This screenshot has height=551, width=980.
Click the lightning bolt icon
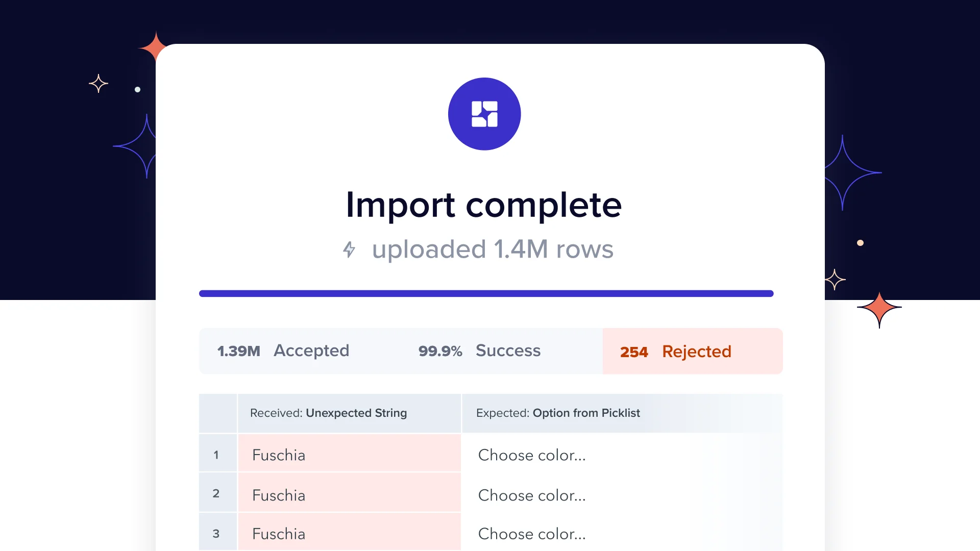click(349, 249)
